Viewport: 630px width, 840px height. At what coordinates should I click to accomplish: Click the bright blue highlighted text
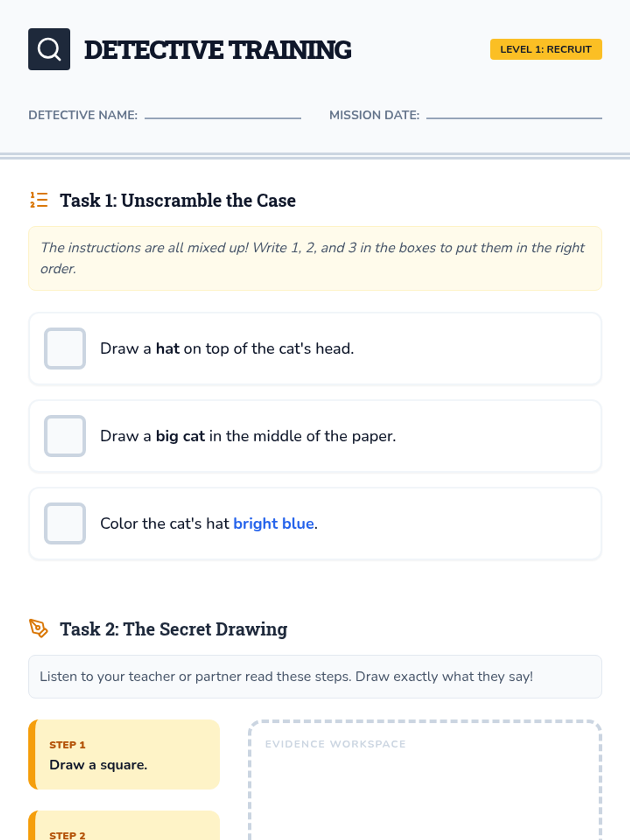click(x=274, y=523)
